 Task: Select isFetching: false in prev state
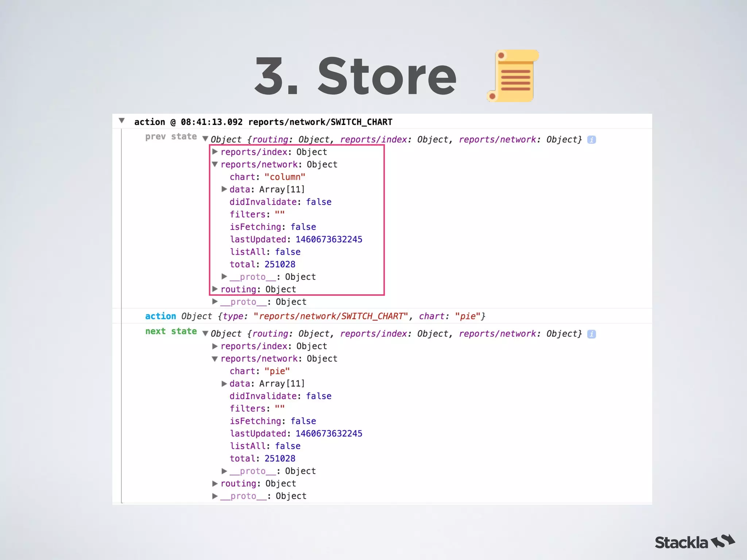[x=273, y=227]
